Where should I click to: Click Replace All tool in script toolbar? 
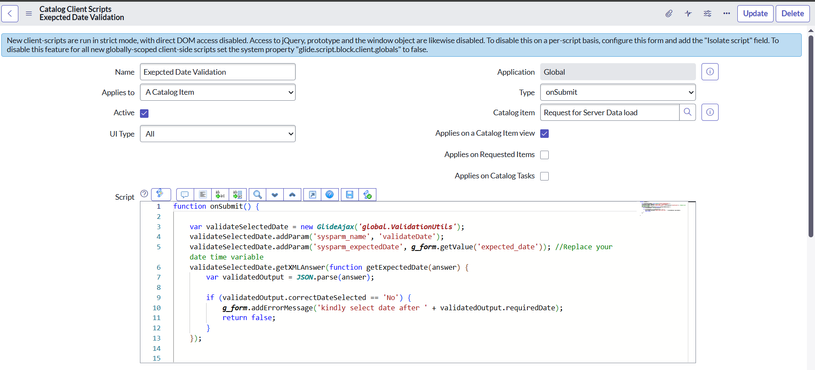(x=238, y=194)
